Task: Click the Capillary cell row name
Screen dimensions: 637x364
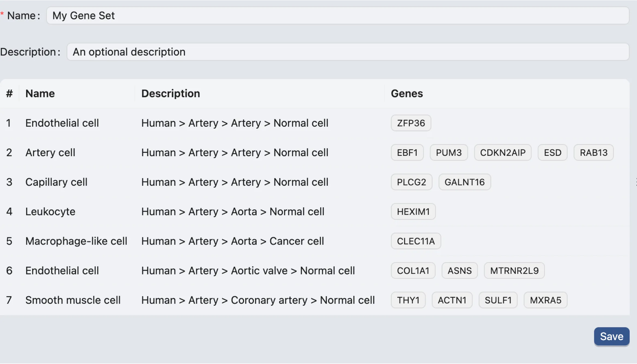Action: (x=56, y=182)
